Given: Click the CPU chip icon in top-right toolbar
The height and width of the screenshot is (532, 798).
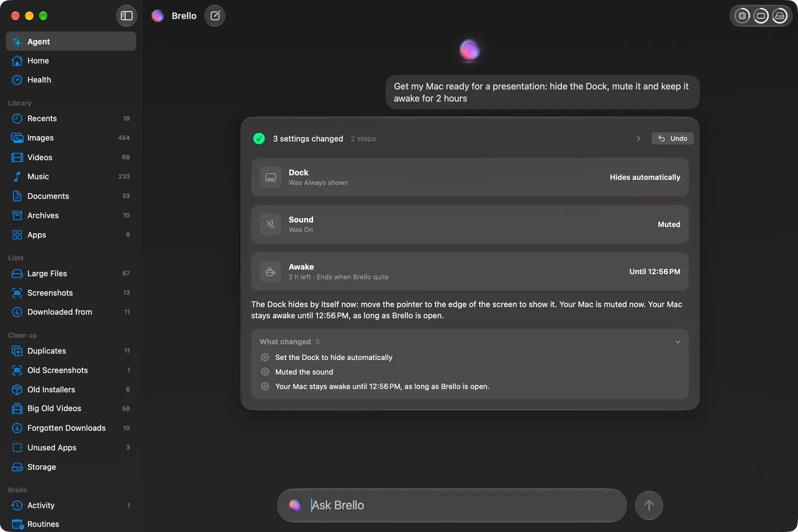Looking at the screenshot, I should click(x=742, y=16).
